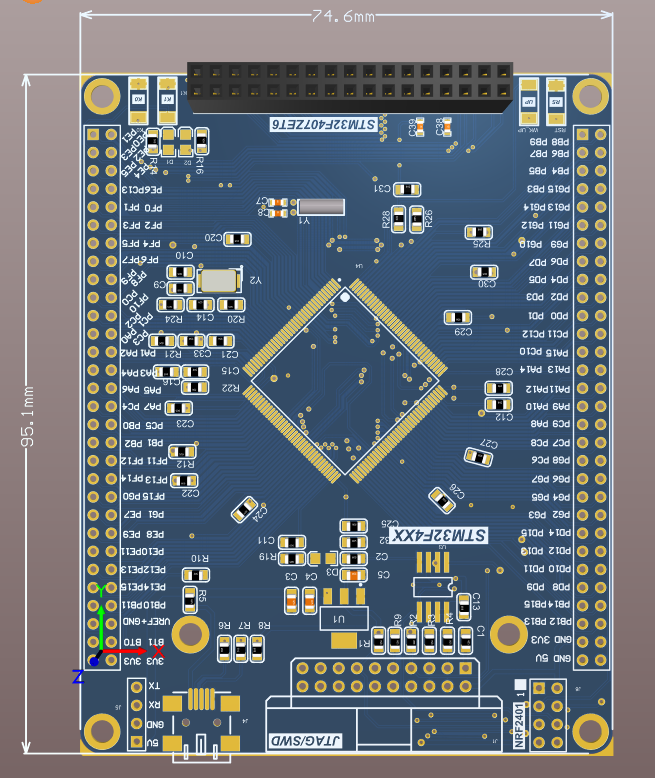Screen dimensions: 655x778
Task: Click the blue Z axis marker
Action: pos(93,661)
